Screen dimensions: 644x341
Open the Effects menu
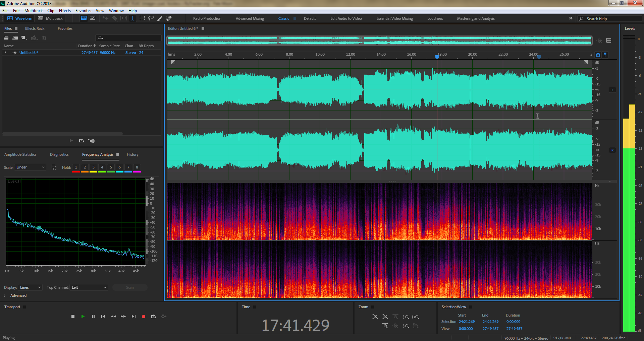coord(65,11)
